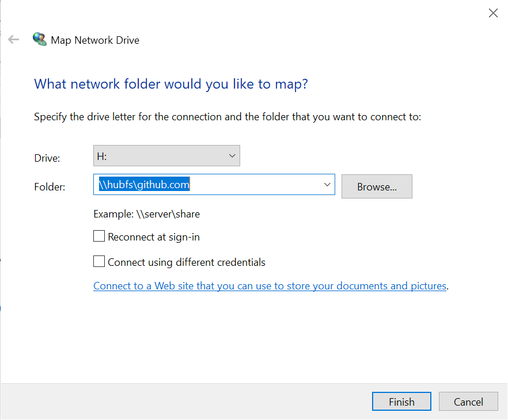Viewport: 508px width, 420px height.
Task: Click the Map Network Drive title text
Action: [x=95, y=40]
